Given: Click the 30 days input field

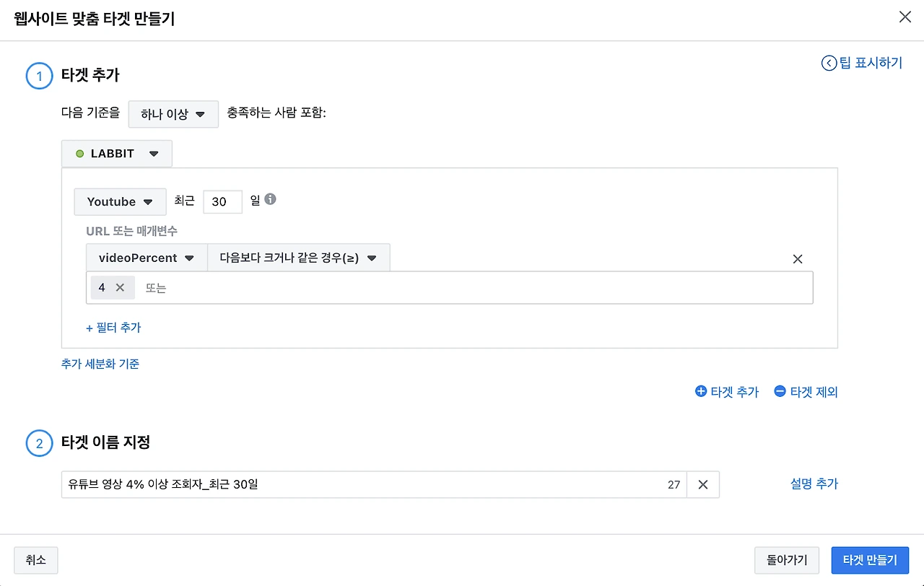Looking at the screenshot, I should (x=222, y=202).
